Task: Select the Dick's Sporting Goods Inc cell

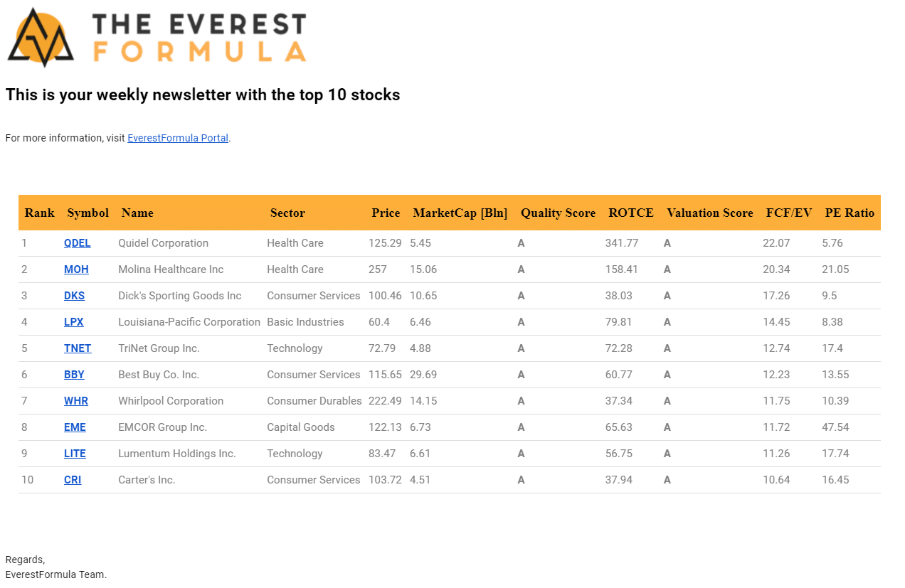Action: 180,296
